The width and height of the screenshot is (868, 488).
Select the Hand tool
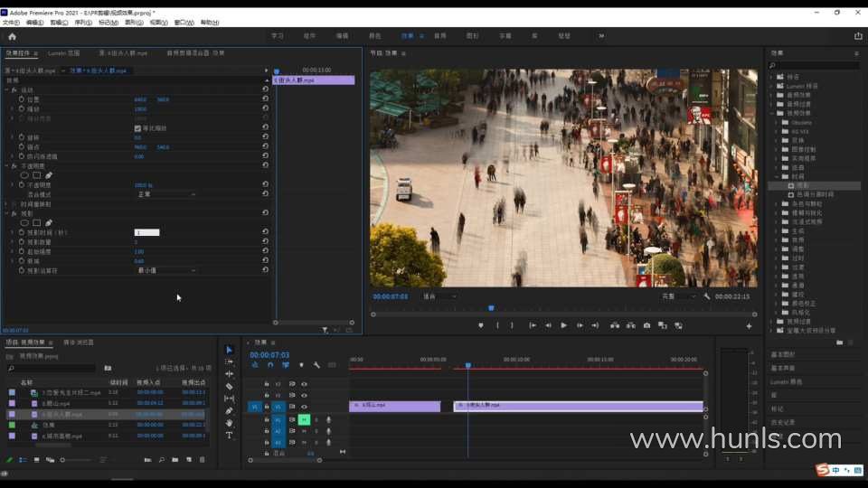point(230,423)
